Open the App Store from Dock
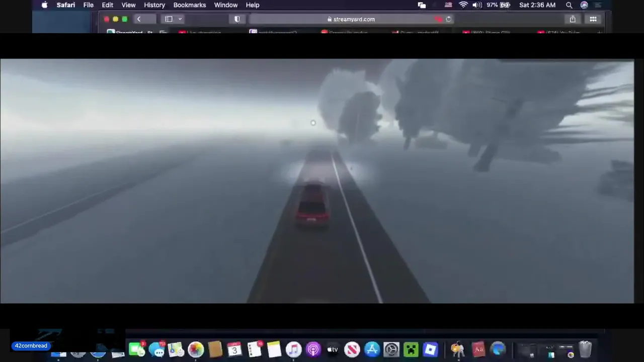 click(x=372, y=349)
